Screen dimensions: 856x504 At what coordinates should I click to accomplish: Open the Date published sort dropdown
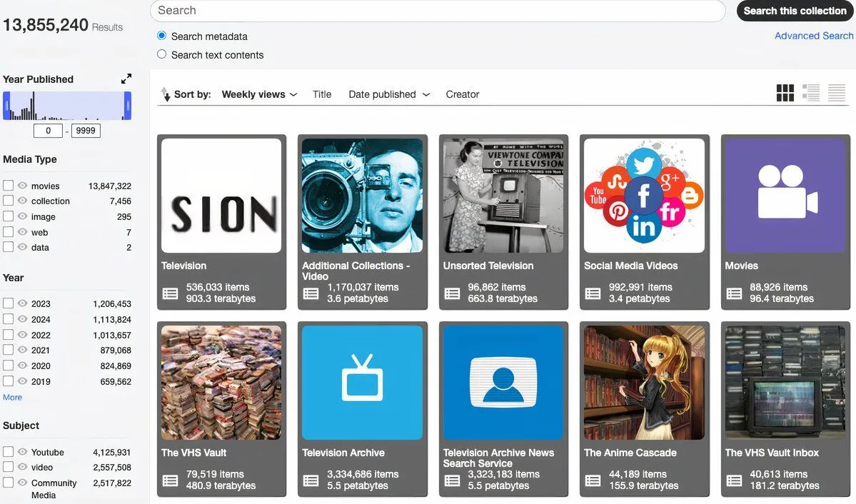point(389,94)
